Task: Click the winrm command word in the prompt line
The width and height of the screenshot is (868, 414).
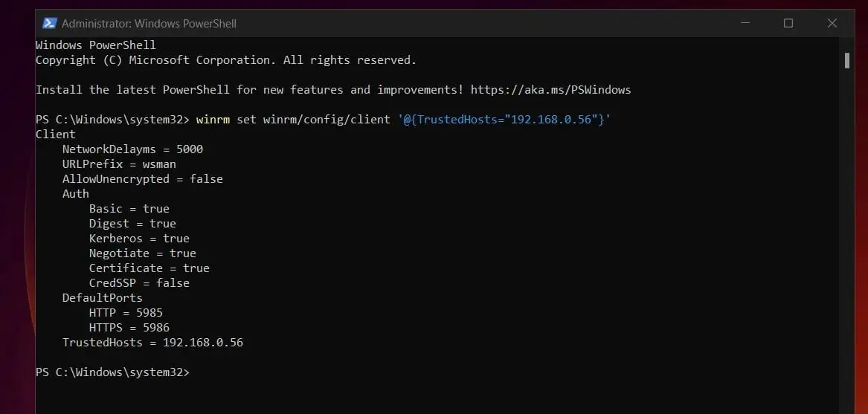Action: [213, 120]
